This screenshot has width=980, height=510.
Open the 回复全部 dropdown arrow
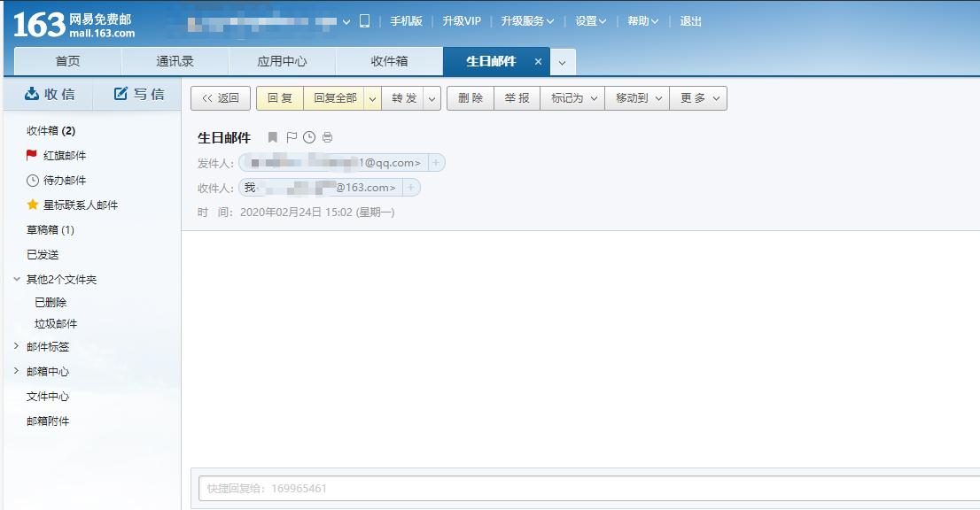tap(372, 98)
